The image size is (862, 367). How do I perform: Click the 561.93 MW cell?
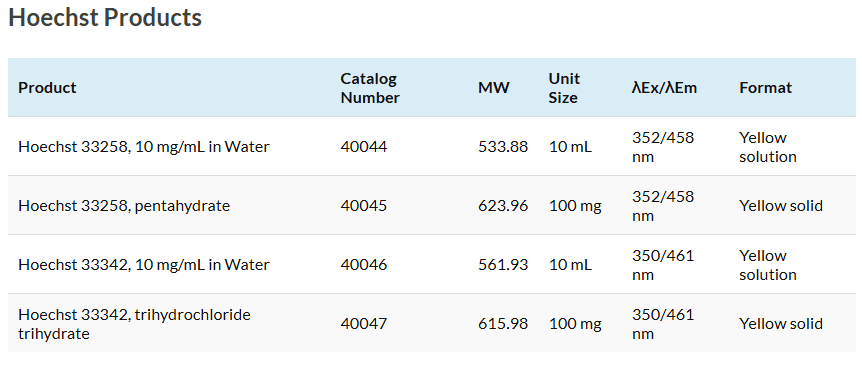(503, 265)
